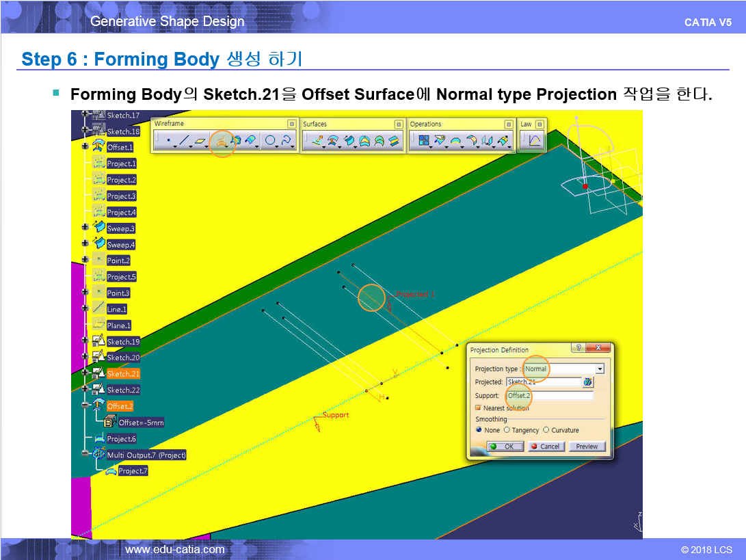Select the Line tool in Wireframe toolbar
Viewport: 746px width, 560px height.
pos(184,142)
